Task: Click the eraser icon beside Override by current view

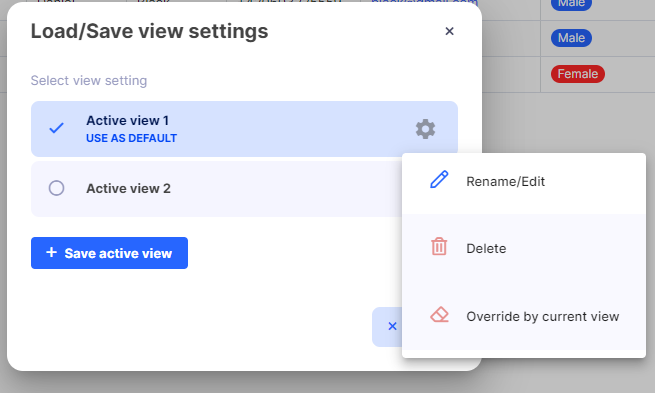Action: pos(439,314)
